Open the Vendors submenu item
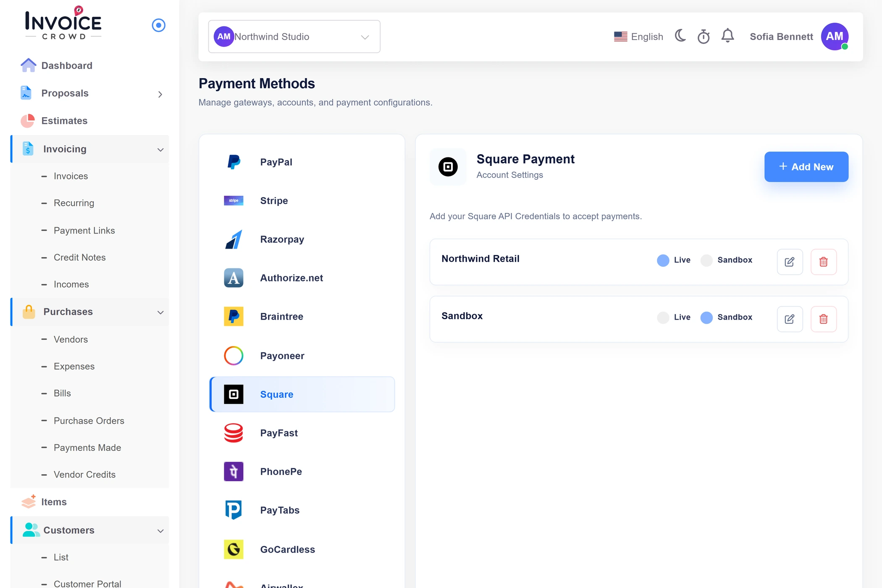 (71, 339)
